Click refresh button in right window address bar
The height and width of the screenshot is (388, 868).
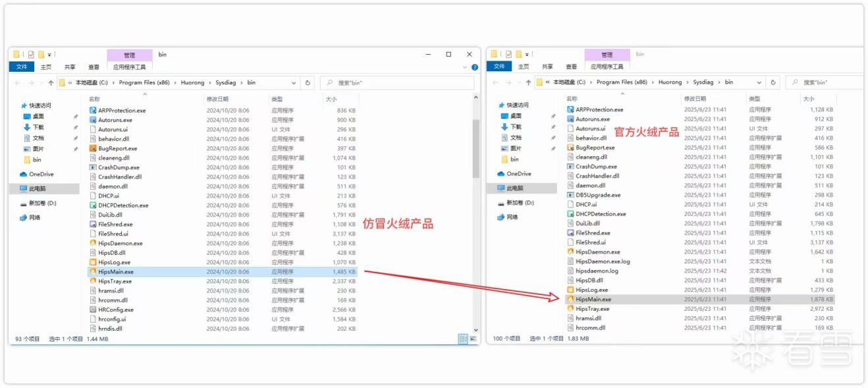(x=773, y=82)
